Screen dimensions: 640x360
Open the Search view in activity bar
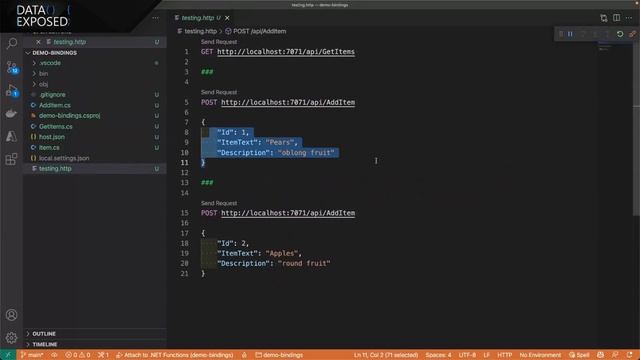(x=11, y=43)
